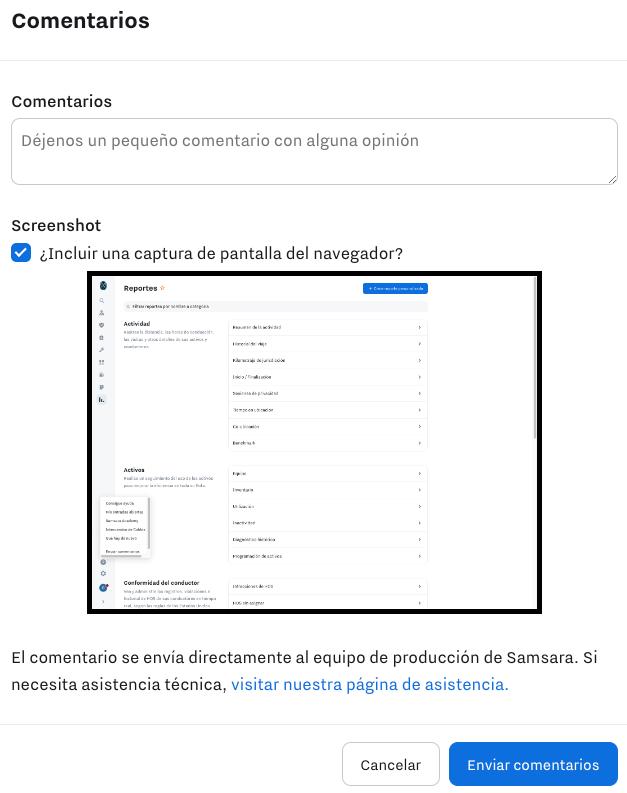
Task: Click the '¿Incluir una captura de pantalla' label
Action: point(221,253)
